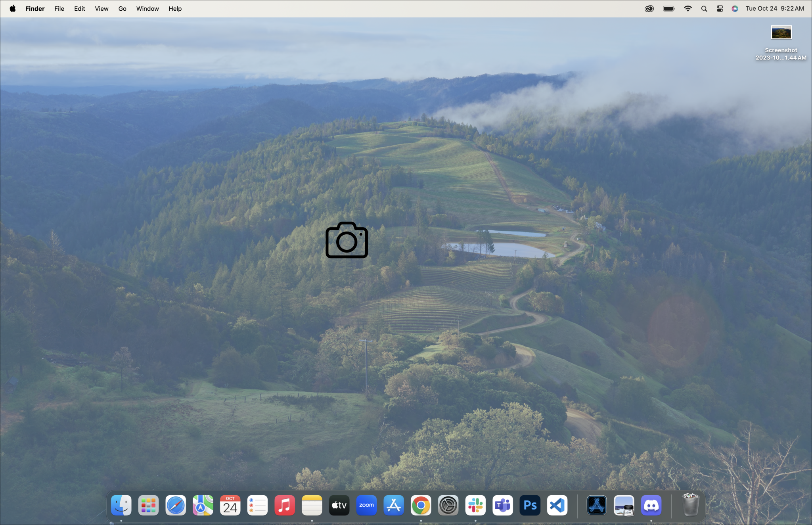
Task: Open the Edit menu
Action: point(79,8)
